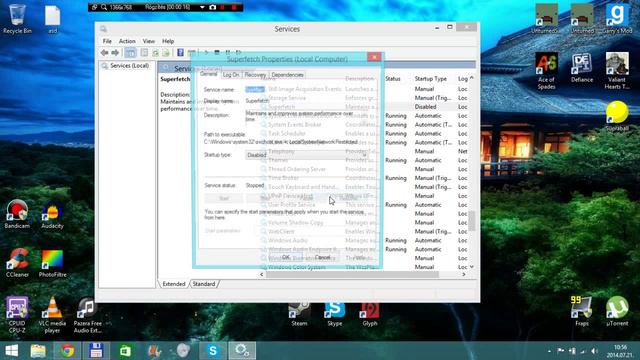The height and width of the screenshot is (360, 640).
Task: Click the Pause Service toolbar icon
Action: pyautogui.click(x=228, y=52)
